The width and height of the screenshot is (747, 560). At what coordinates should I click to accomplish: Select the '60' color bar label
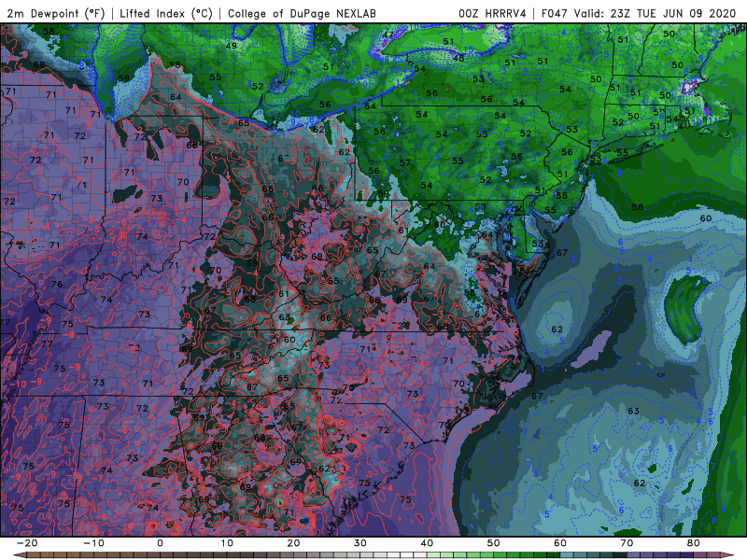[x=560, y=543]
